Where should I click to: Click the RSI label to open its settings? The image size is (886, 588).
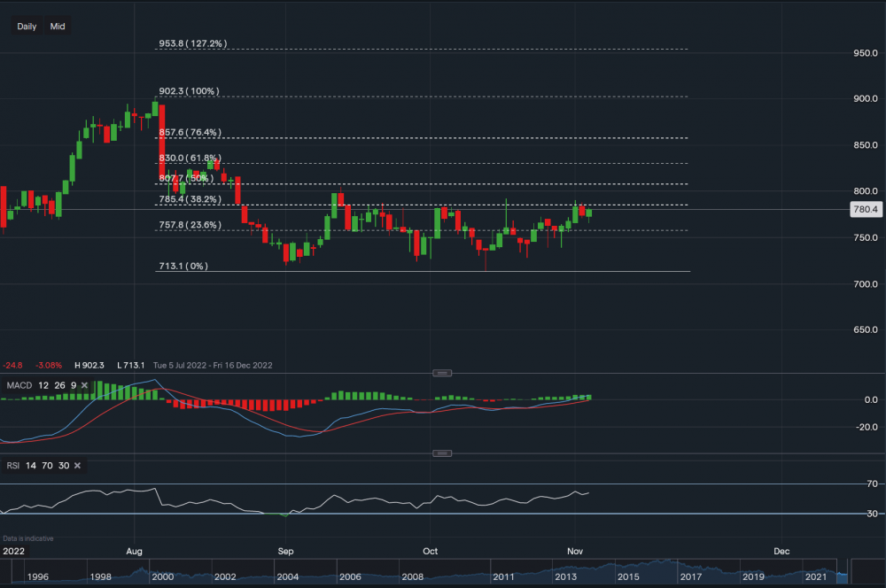[x=12, y=465]
